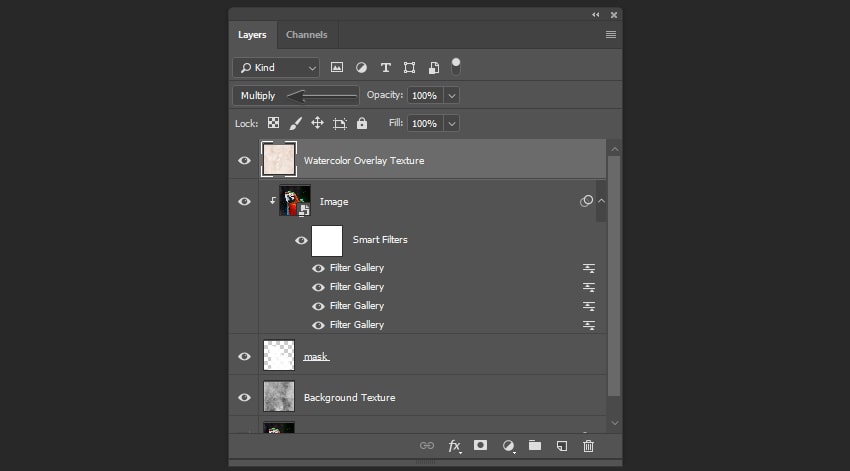Screen dimensions: 850x471
Task: Edit blending options of fourth Filter Gallery
Action: coord(589,325)
